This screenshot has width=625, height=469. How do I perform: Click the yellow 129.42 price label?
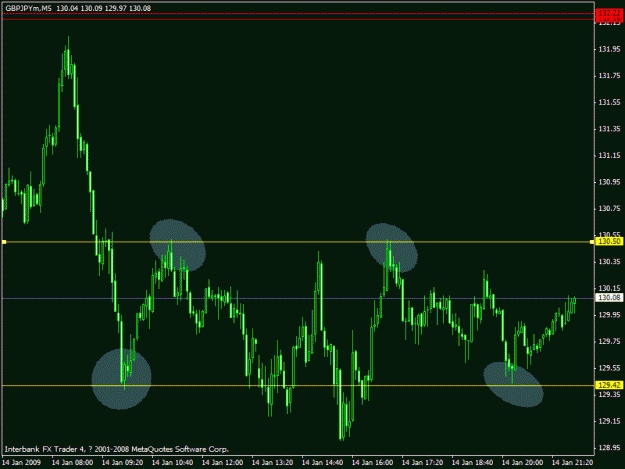pos(609,385)
